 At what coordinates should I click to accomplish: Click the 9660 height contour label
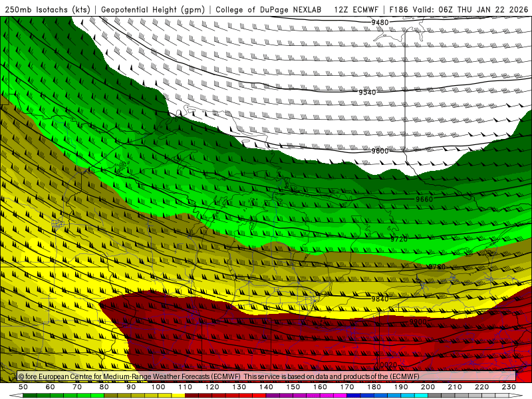[424, 199]
